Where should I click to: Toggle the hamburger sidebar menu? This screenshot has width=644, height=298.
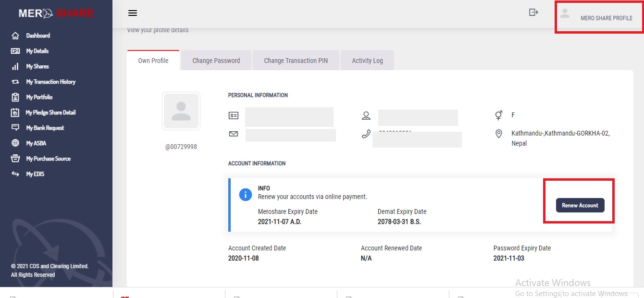coord(133,13)
